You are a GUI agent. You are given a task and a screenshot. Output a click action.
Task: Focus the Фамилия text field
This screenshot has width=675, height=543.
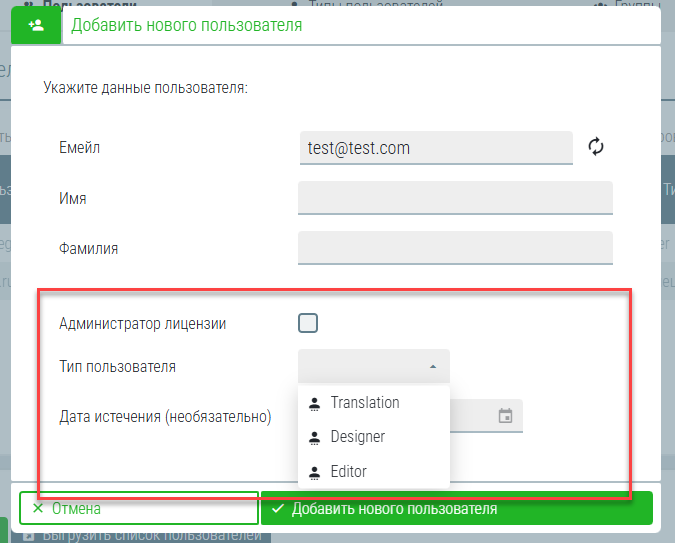pyautogui.click(x=455, y=247)
